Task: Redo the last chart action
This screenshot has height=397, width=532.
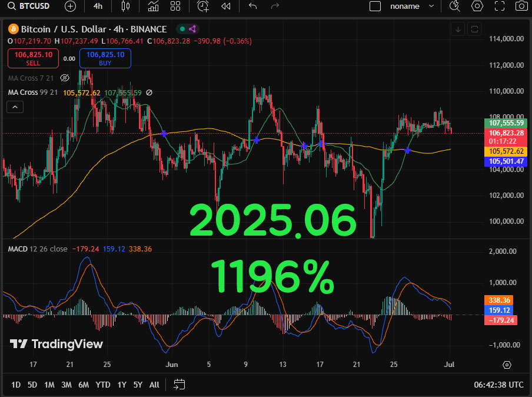Action: 275,6
